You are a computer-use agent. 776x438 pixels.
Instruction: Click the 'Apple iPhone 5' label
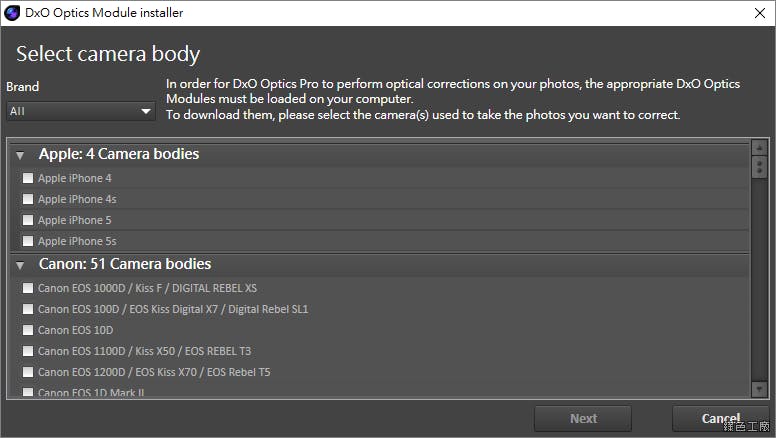coord(75,220)
